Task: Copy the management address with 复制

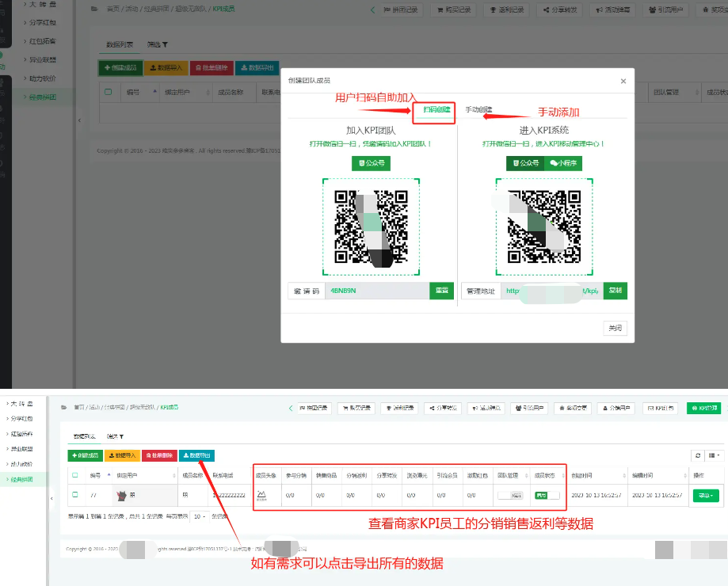Action: click(x=616, y=291)
